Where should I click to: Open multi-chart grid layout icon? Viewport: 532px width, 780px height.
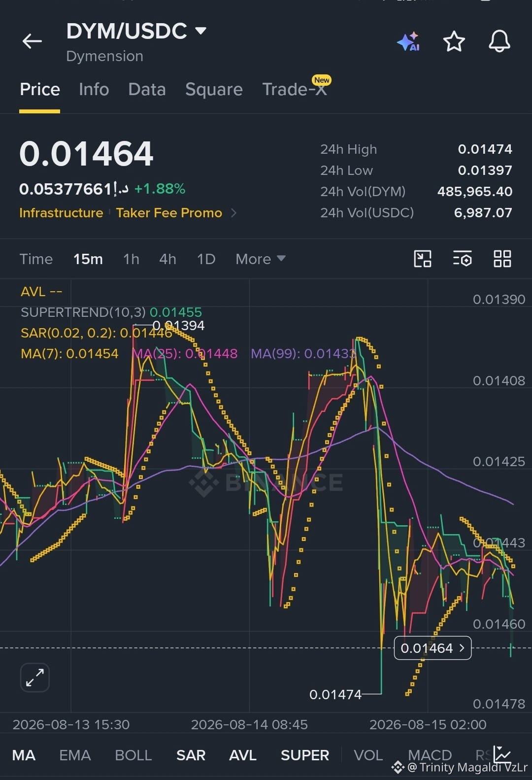(x=502, y=259)
